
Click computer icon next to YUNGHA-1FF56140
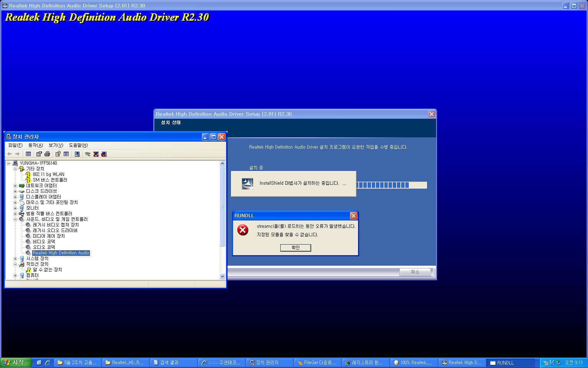[15, 163]
